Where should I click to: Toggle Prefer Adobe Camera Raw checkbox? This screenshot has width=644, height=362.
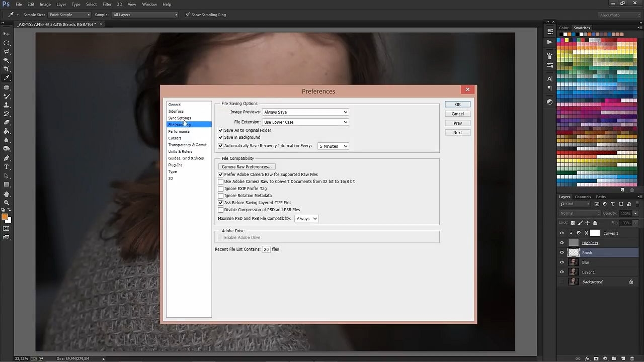(x=220, y=174)
